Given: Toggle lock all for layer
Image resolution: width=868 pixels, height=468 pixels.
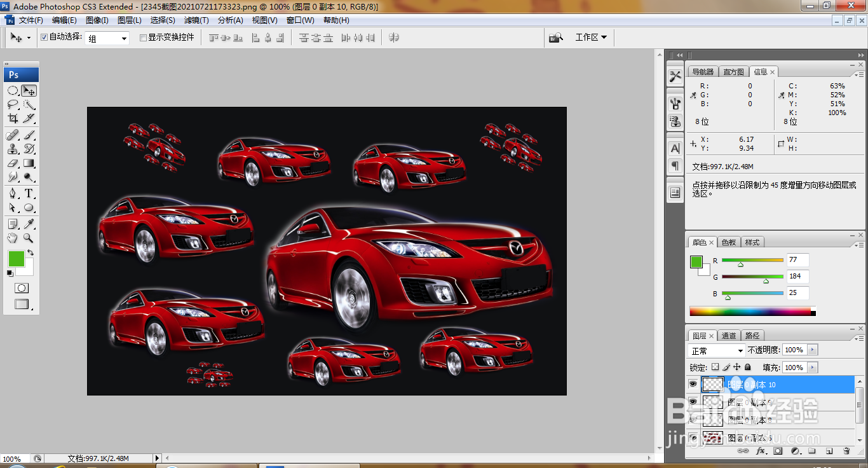Looking at the screenshot, I should (748, 368).
